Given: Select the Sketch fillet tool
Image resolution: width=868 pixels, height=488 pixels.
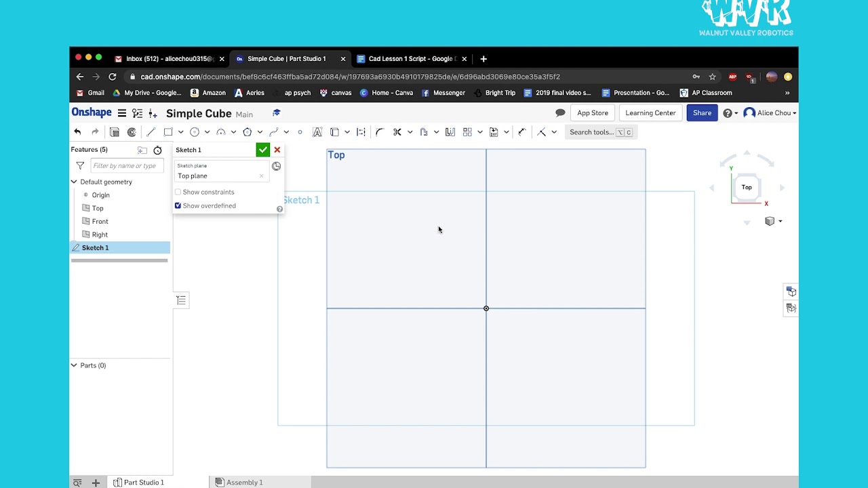Looking at the screenshot, I should pos(380,132).
